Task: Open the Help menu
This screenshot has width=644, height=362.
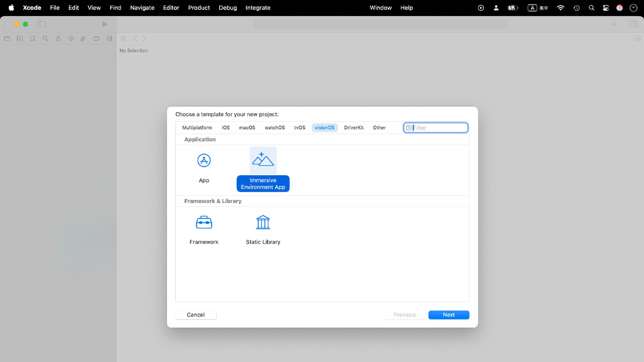Action: pyautogui.click(x=407, y=8)
